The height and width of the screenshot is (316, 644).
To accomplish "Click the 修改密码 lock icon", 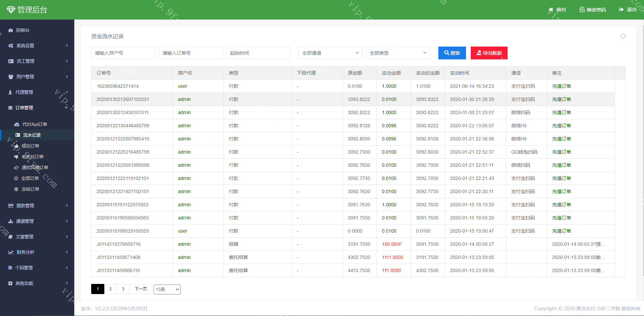I will [582, 10].
